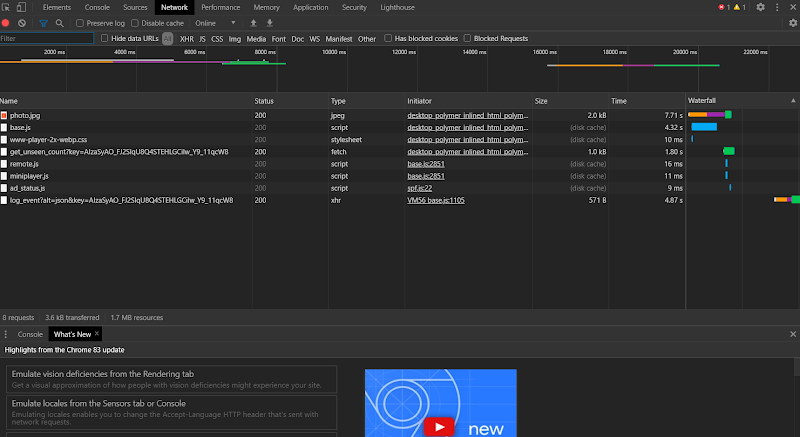
Task: Open the Sources tab
Action: click(x=135, y=7)
